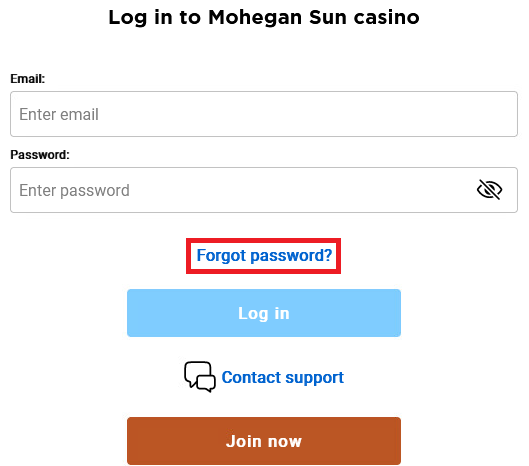Click the "Enter email" placeholder text

(59, 114)
